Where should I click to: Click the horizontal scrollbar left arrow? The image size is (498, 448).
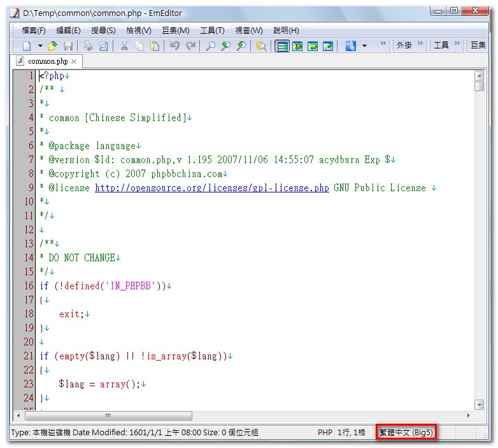click(x=18, y=415)
